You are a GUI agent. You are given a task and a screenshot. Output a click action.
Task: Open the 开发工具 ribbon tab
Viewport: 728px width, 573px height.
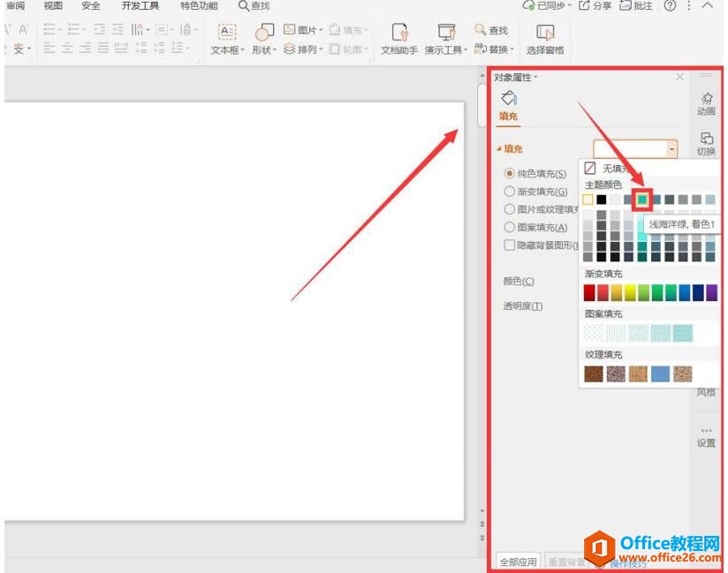click(140, 6)
